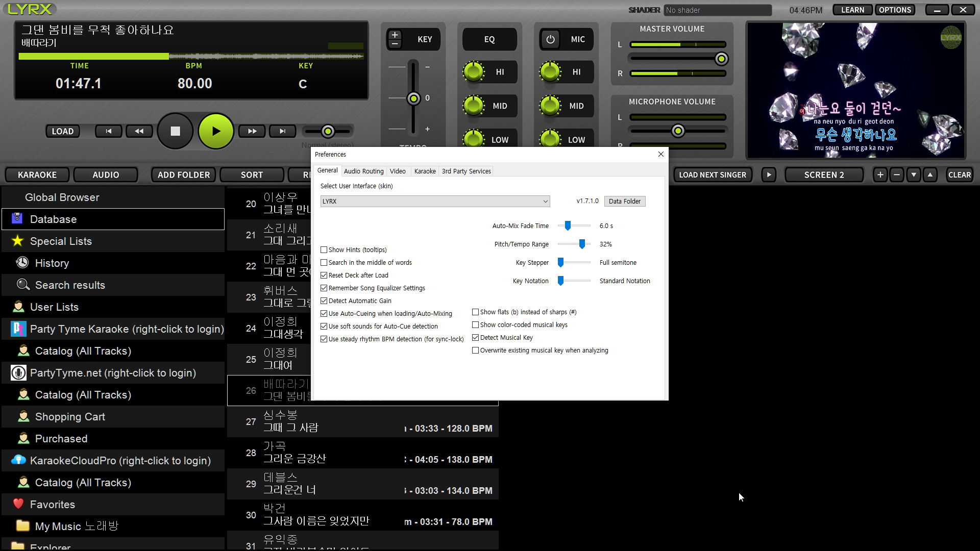Click the KEY plus/minus stepper icon

tap(395, 39)
